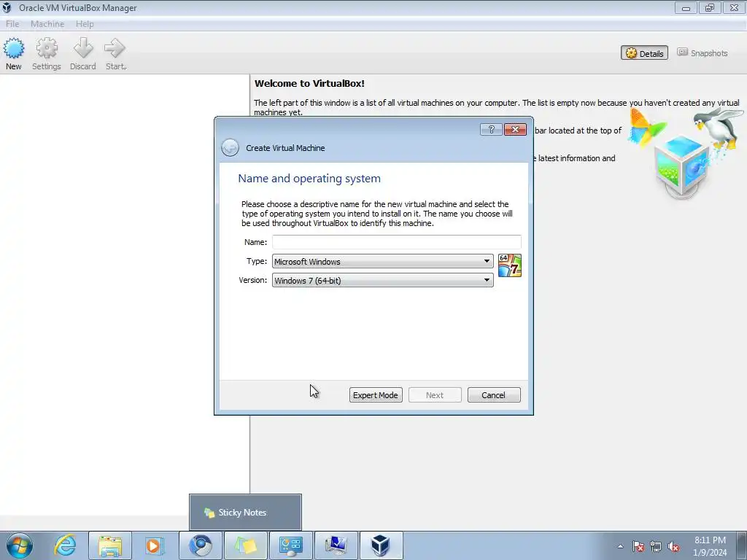747x560 pixels.
Task: Click the back arrow in the wizard header
Action: click(230, 147)
